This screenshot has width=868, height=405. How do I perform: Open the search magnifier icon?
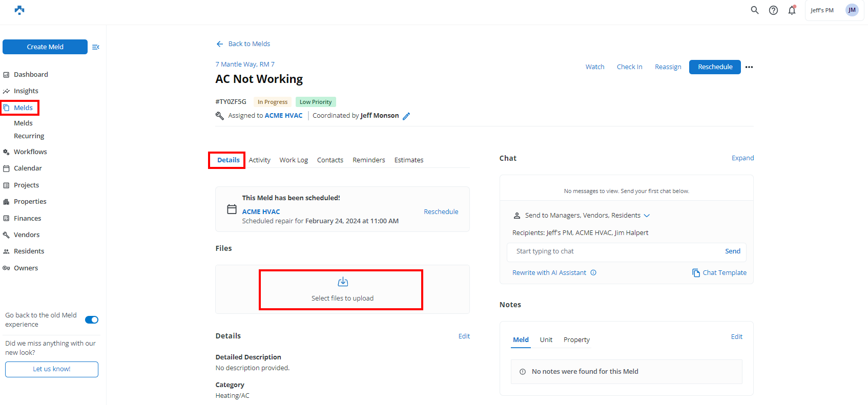click(754, 10)
